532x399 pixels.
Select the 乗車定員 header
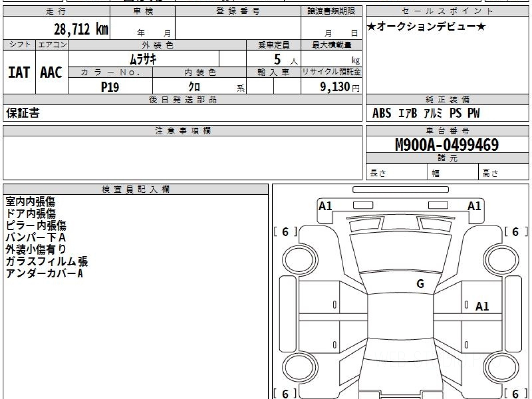(274, 45)
